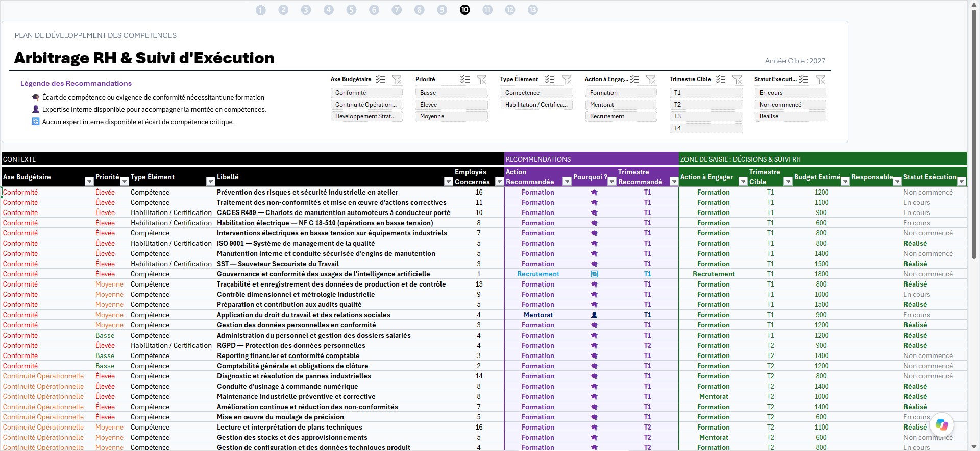Select the budget cell 1800 in the Recrutement row

(821, 274)
